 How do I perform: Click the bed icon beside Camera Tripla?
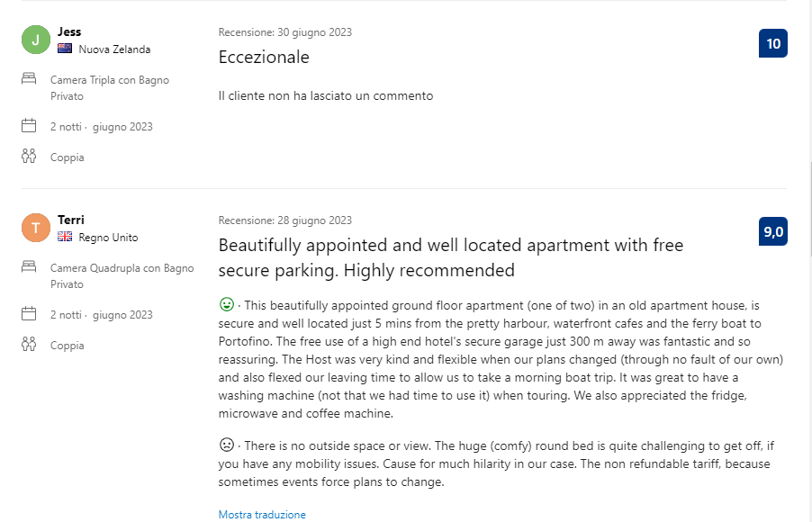pos(29,78)
